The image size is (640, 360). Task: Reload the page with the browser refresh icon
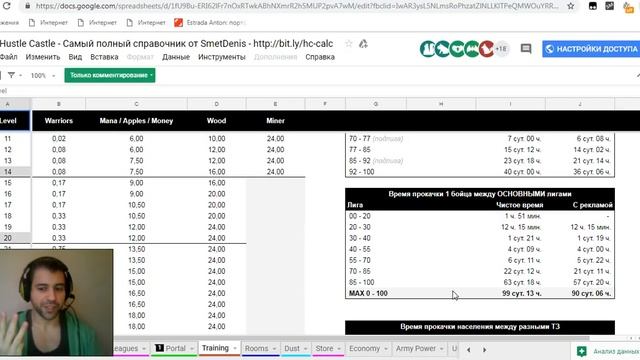tap(7, 6)
